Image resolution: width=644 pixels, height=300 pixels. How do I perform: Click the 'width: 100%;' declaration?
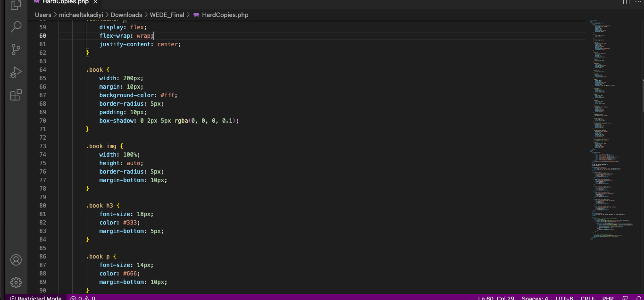(x=120, y=155)
